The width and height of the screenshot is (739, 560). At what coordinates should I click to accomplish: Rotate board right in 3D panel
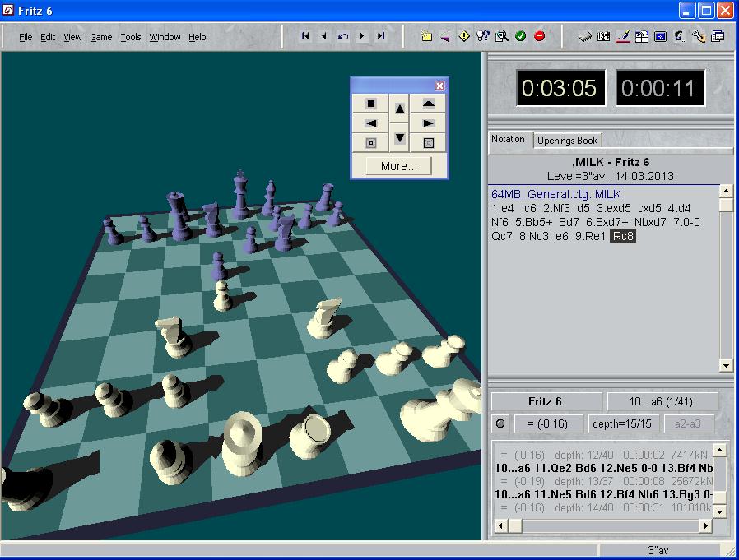tap(428, 123)
